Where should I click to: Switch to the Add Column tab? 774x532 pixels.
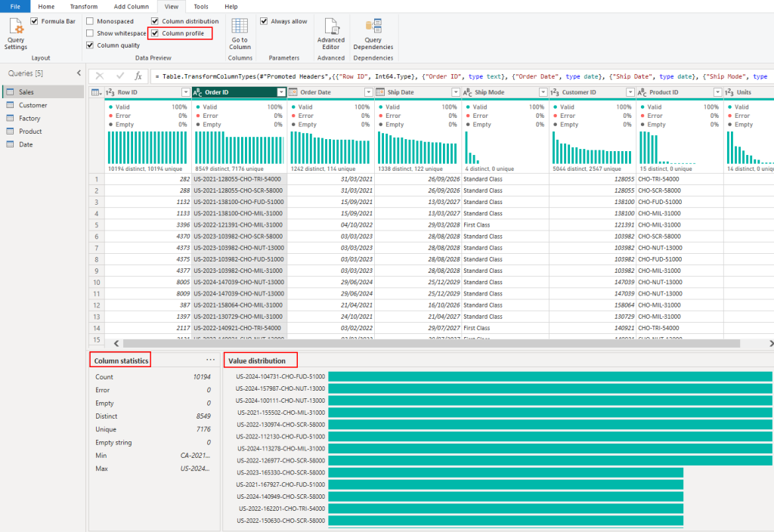click(x=132, y=6)
